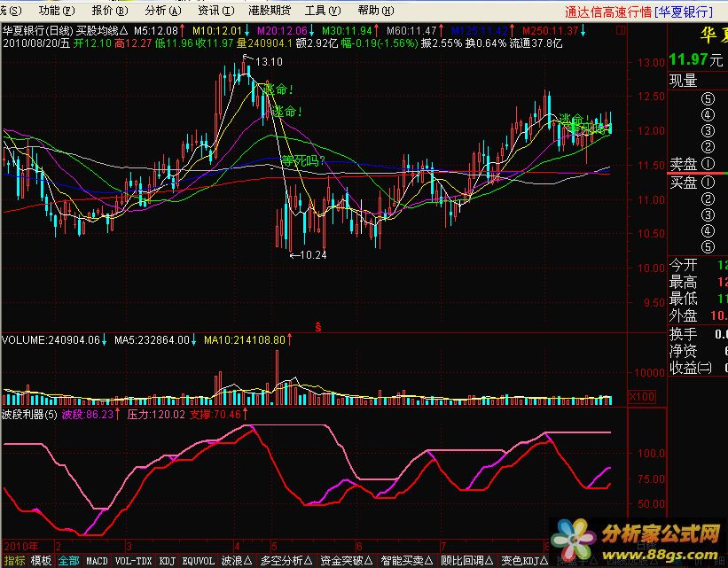Click the small red square icon atop chart

pos(621,31)
